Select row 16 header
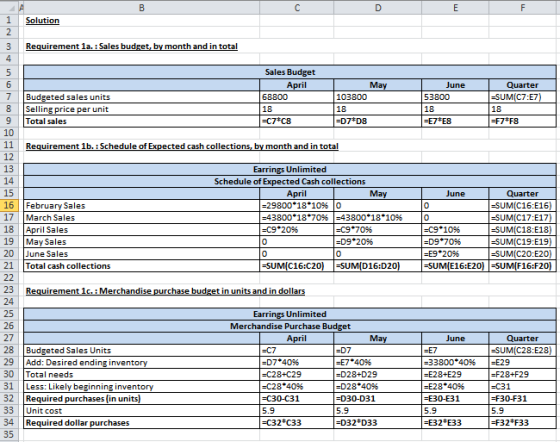This screenshot has width=560, height=442. pos(9,205)
